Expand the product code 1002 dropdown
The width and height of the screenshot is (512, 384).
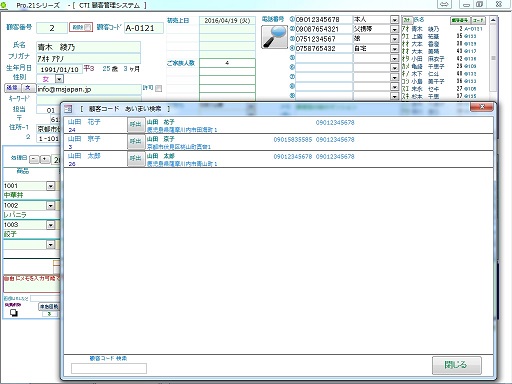click(50, 206)
